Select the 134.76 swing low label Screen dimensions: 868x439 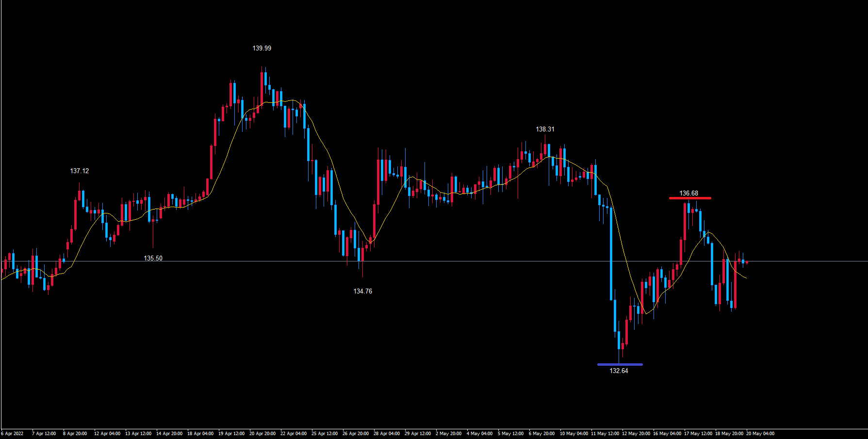click(x=362, y=292)
